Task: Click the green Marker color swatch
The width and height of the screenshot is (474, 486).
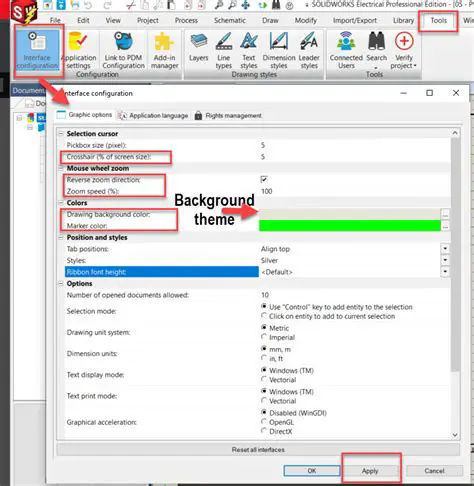Action: coord(350,226)
